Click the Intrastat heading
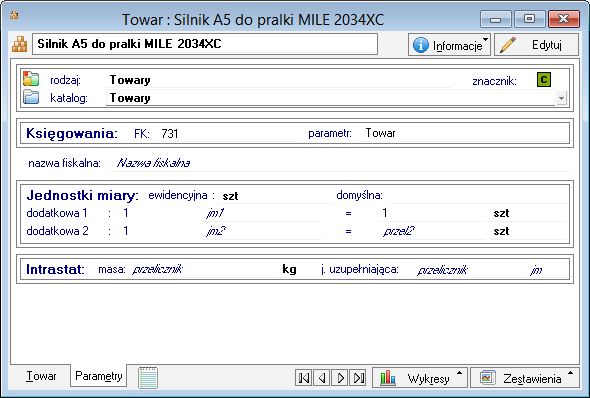The height and width of the screenshot is (398, 590). (55, 269)
